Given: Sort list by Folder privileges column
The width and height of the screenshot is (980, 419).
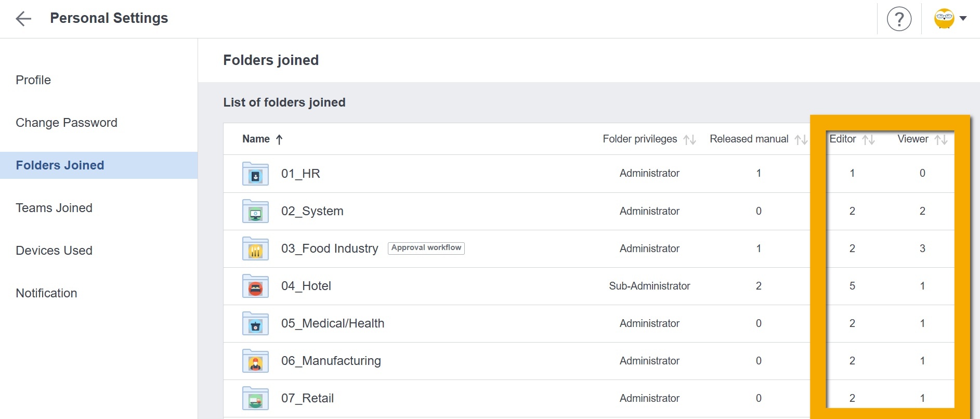Looking at the screenshot, I should (689, 139).
